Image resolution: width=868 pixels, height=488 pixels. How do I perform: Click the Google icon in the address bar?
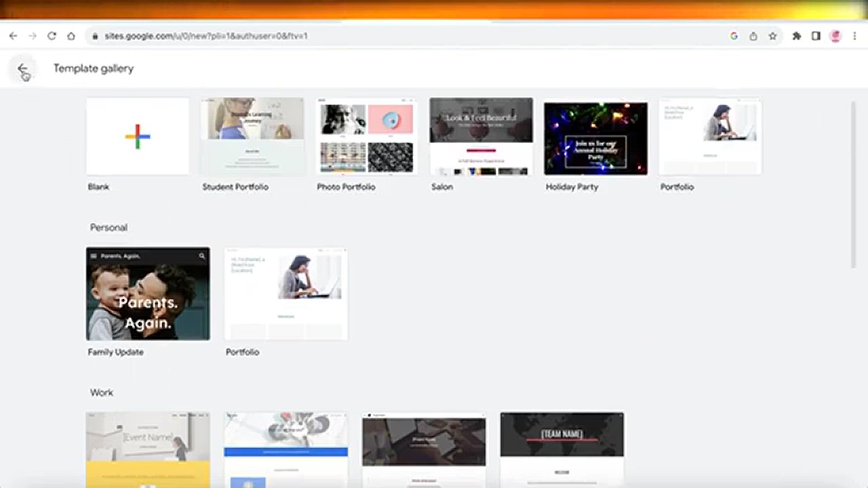click(x=734, y=36)
